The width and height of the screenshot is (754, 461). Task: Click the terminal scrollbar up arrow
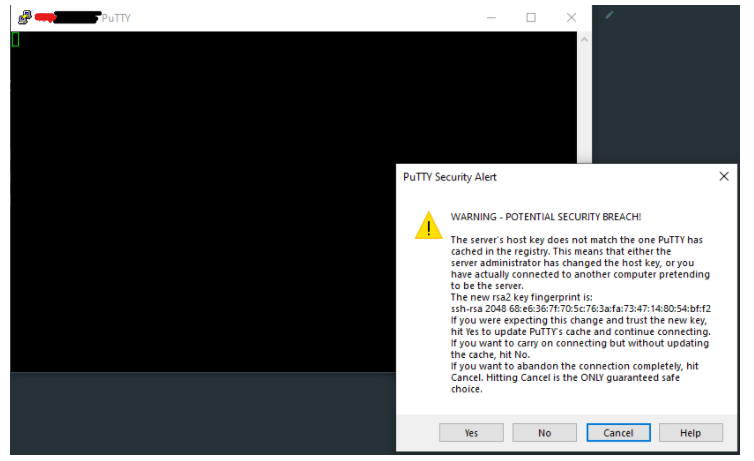pyautogui.click(x=584, y=39)
